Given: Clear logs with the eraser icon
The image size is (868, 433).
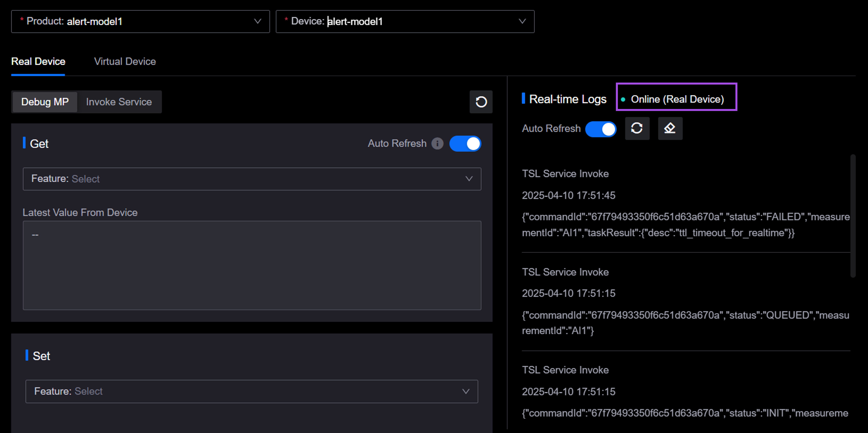Looking at the screenshot, I should 670,128.
